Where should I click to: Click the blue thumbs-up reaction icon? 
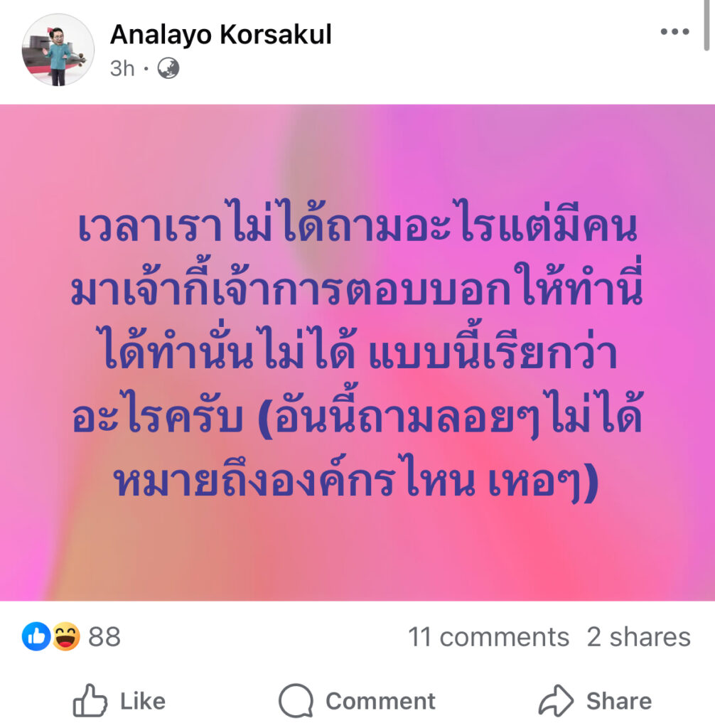pyautogui.click(x=36, y=636)
